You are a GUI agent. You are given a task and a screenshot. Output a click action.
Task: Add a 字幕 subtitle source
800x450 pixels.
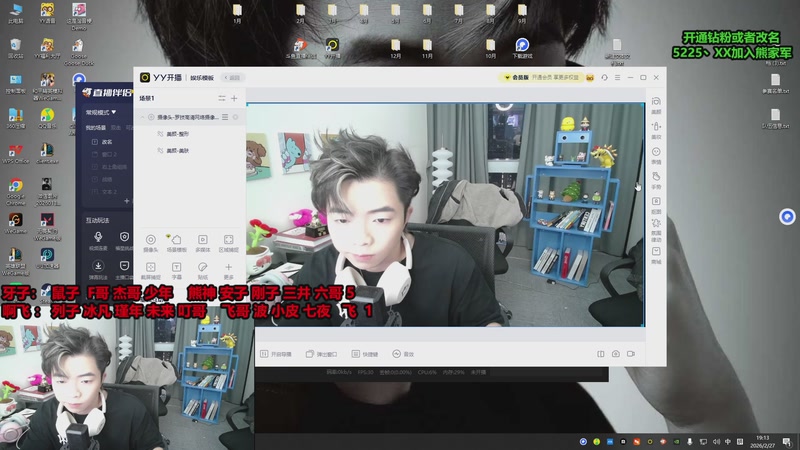click(x=176, y=268)
